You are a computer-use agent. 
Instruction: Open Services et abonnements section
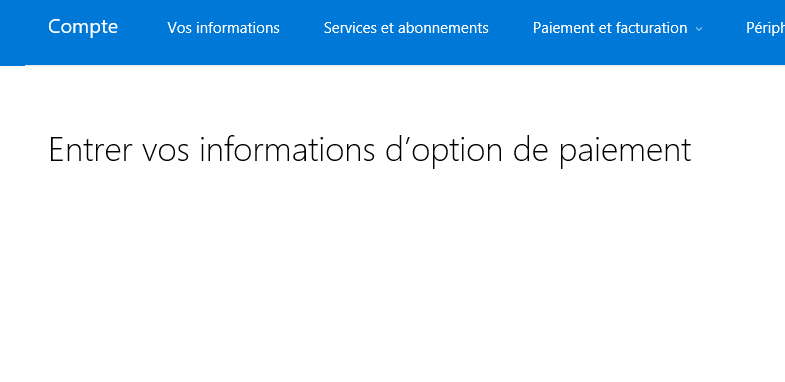[406, 28]
